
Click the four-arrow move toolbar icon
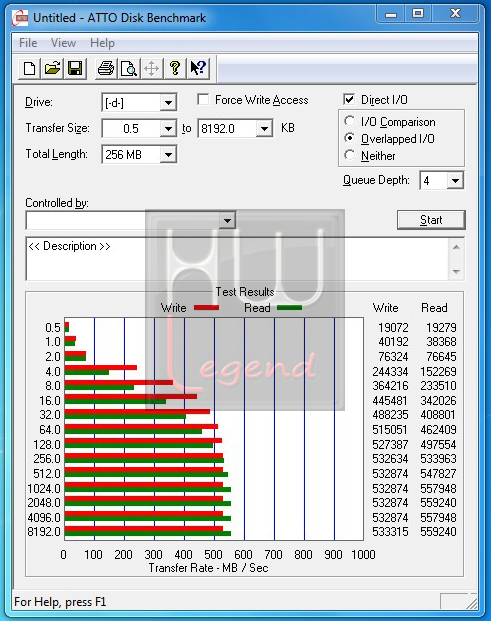point(152,68)
